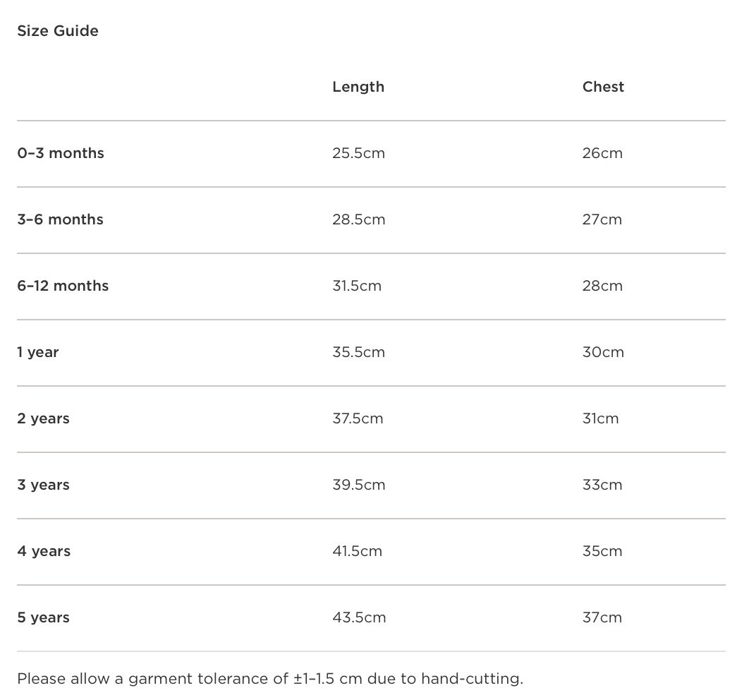Click the 35.5cm length value

point(358,352)
